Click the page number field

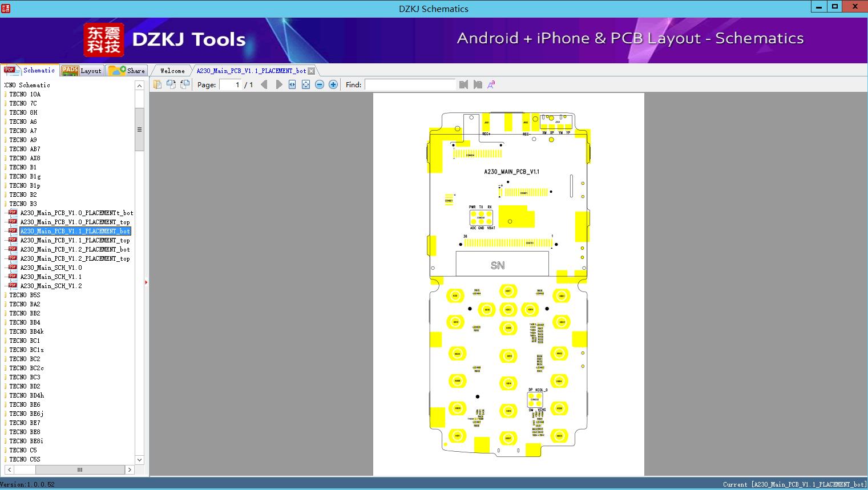pyautogui.click(x=231, y=84)
